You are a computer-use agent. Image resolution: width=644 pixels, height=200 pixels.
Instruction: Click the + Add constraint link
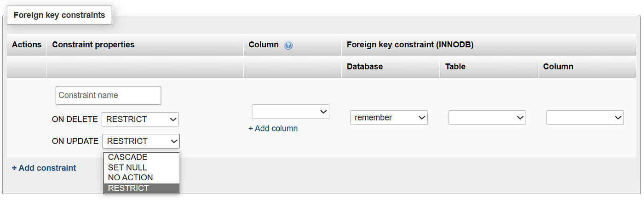pyautogui.click(x=44, y=168)
